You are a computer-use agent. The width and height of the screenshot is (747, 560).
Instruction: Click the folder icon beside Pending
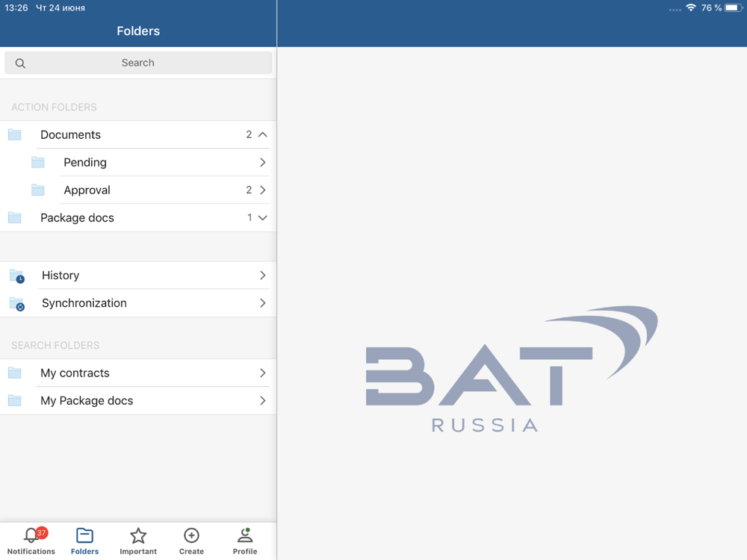pos(38,162)
